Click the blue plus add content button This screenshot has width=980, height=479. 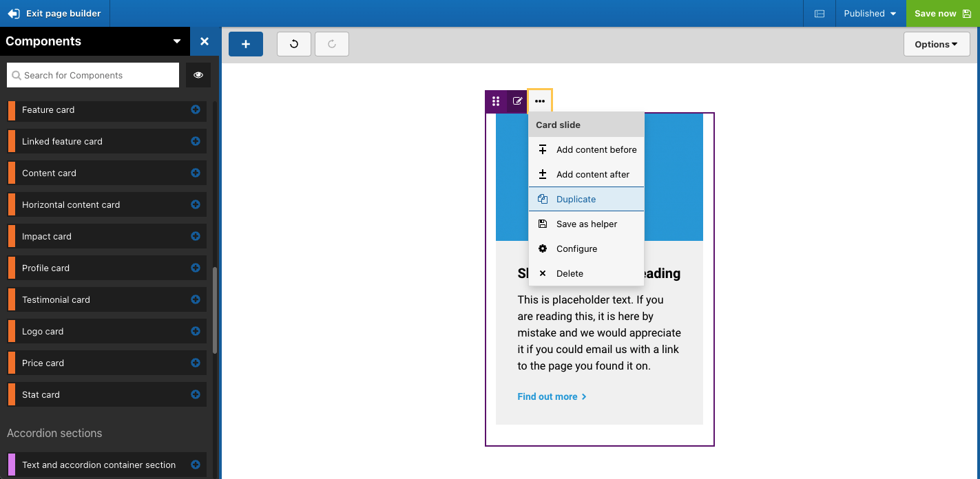tap(246, 44)
